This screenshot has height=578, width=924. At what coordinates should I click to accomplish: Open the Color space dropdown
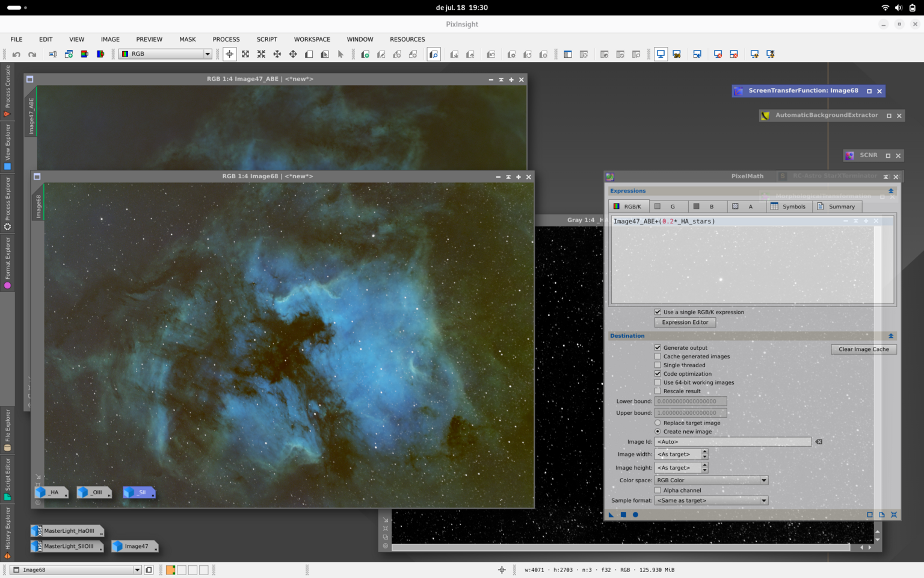(x=711, y=480)
